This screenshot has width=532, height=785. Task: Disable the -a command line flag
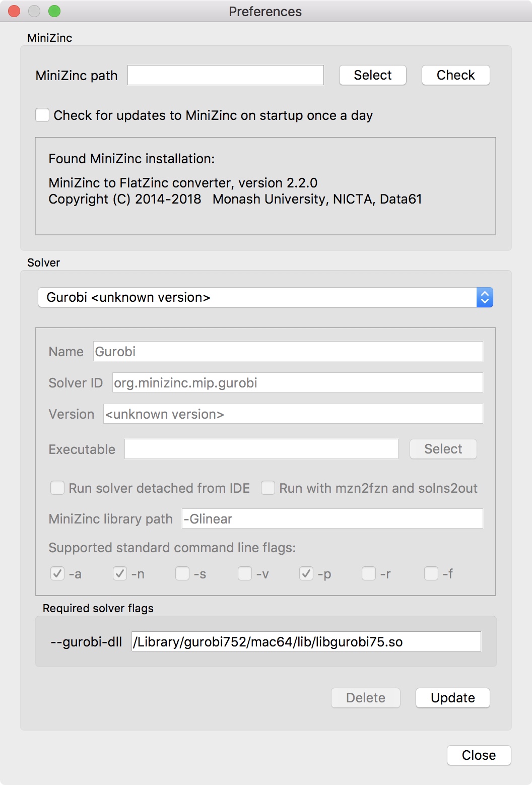point(56,573)
